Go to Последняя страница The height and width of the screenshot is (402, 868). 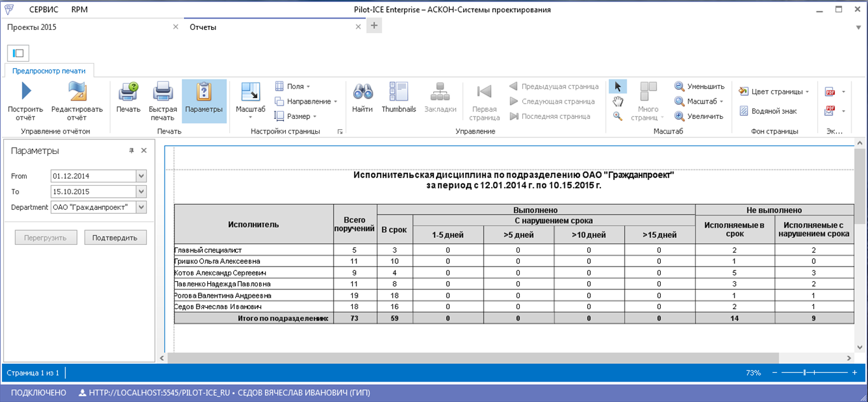[x=550, y=116]
